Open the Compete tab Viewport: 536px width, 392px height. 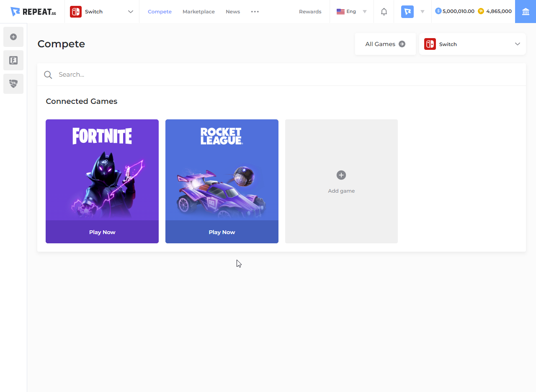160,12
